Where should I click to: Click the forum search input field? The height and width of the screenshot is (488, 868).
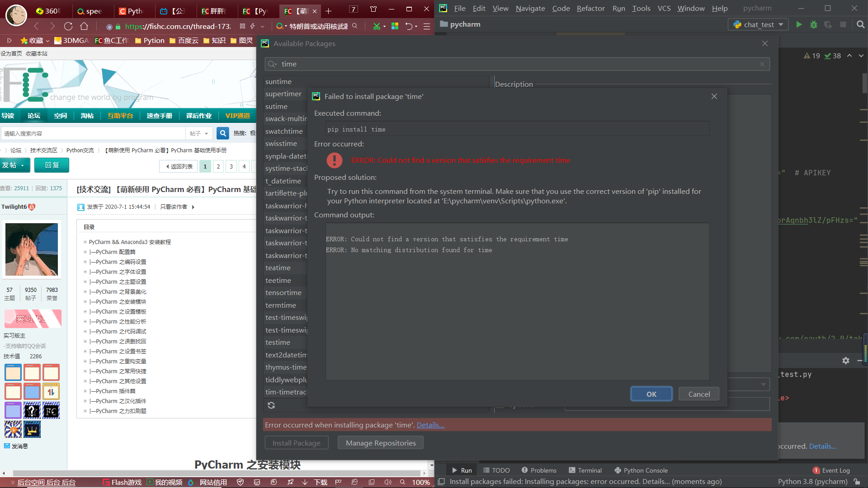(93, 134)
